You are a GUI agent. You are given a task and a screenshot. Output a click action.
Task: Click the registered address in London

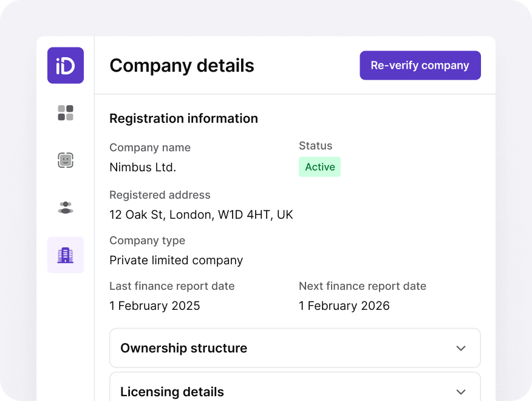coord(201,214)
